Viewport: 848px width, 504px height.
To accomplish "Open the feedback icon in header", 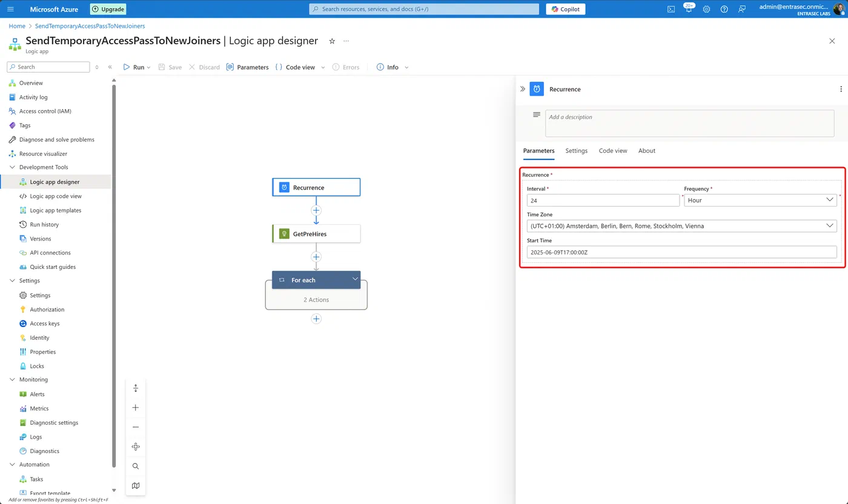I will point(742,9).
